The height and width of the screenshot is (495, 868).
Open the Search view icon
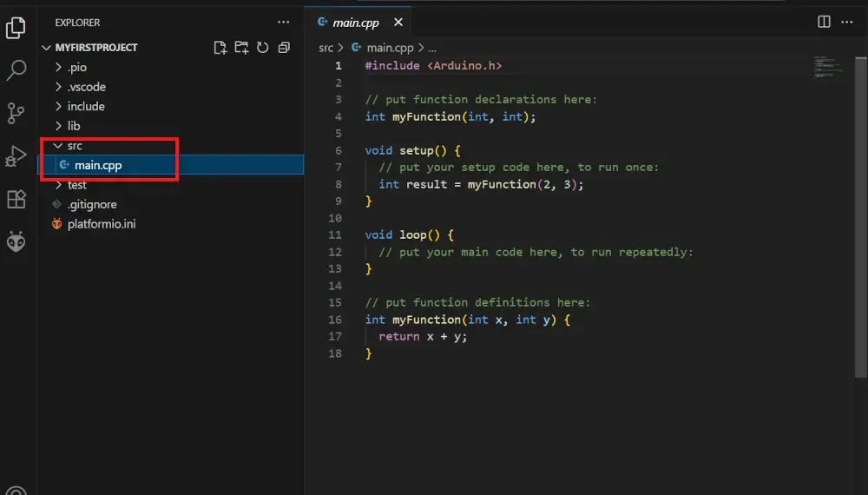tap(16, 71)
